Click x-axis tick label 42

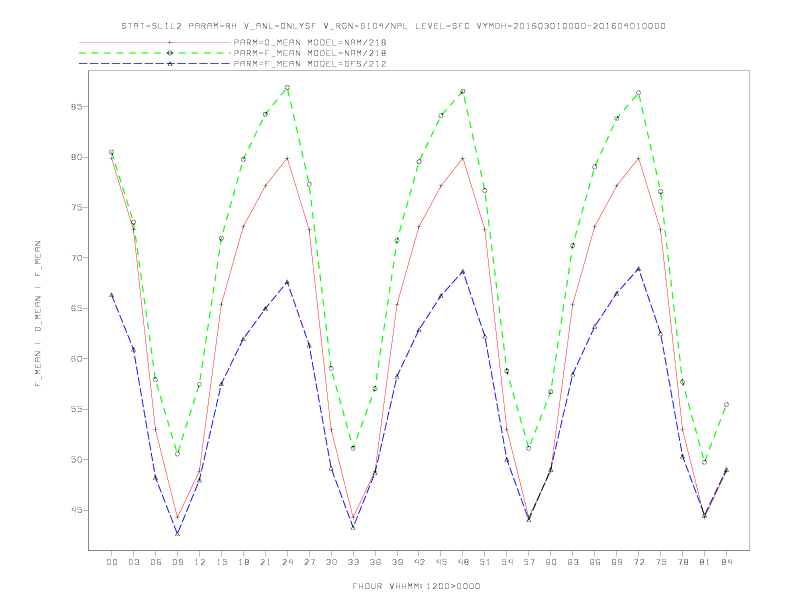(x=419, y=562)
